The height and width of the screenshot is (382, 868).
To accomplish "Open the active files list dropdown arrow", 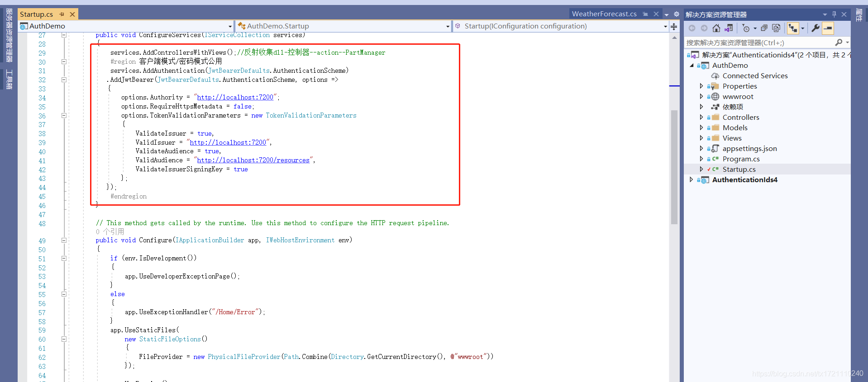I will tap(667, 14).
